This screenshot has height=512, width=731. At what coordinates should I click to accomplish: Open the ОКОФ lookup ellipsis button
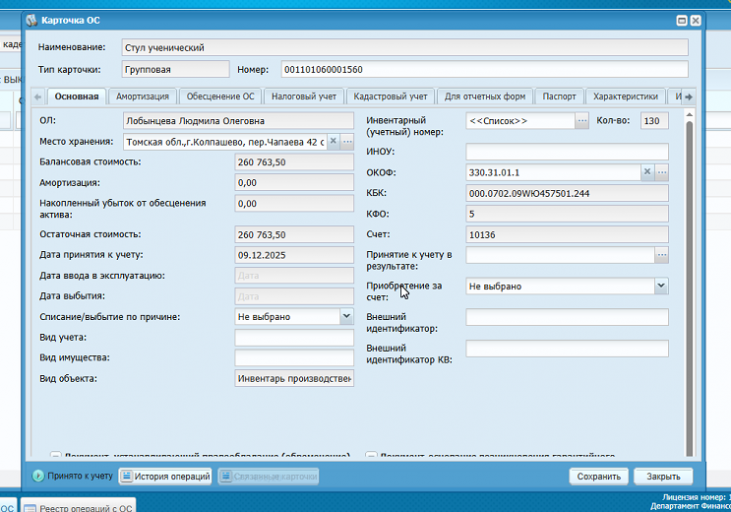pyautogui.click(x=662, y=172)
